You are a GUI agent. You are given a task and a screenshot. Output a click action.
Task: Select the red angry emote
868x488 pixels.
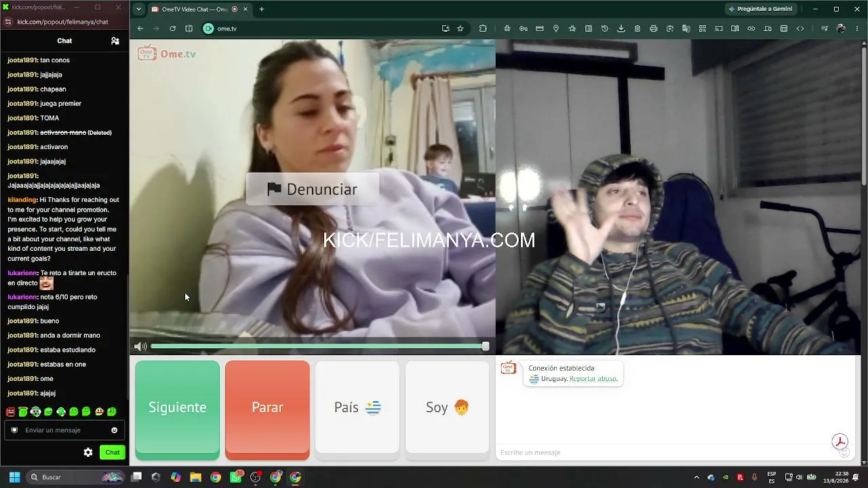(10, 411)
